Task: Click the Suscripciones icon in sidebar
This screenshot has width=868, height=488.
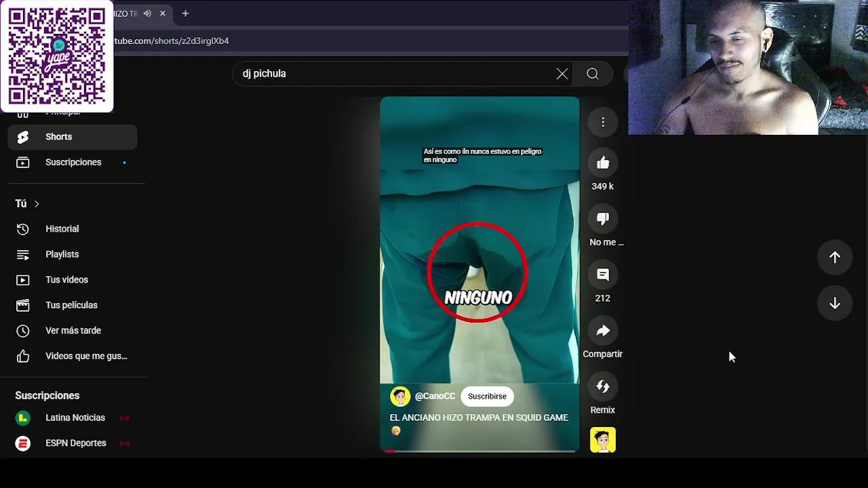Action: coord(23,162)
